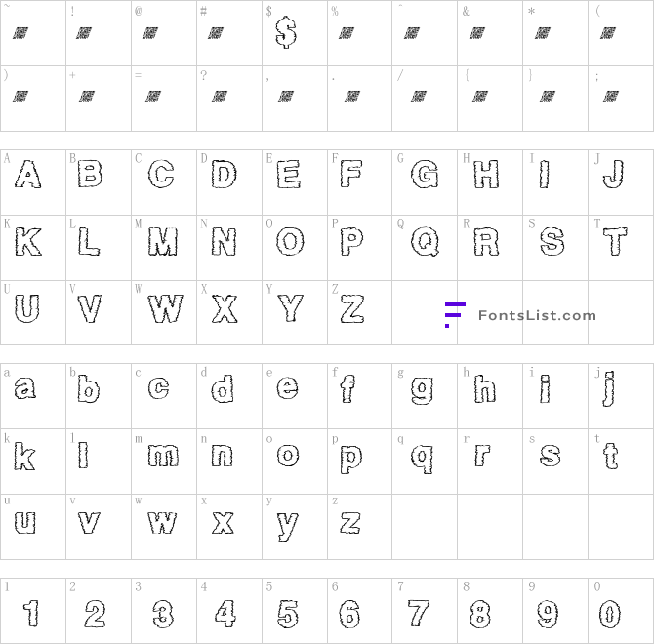The image size is (654, 644).
Task: Select the uppercase Q glyph
Action: pyautogui.click(x=424, y=240)
